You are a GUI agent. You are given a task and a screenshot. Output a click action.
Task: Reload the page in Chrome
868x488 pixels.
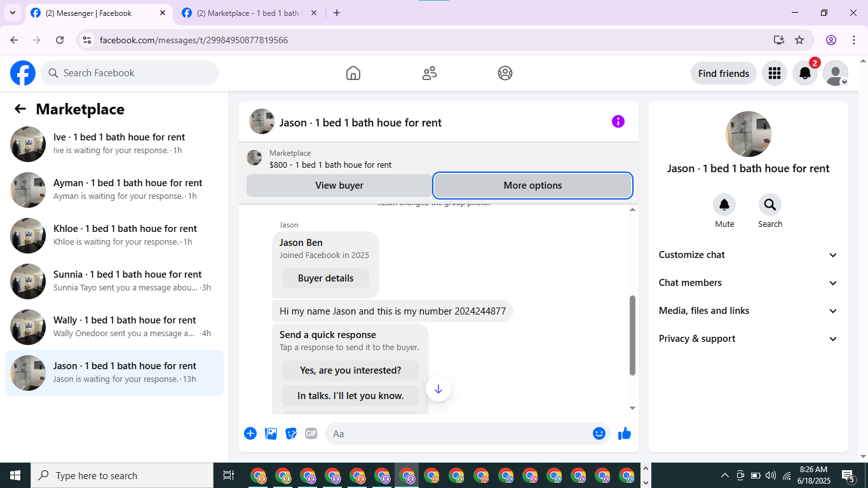click(60, 40)
